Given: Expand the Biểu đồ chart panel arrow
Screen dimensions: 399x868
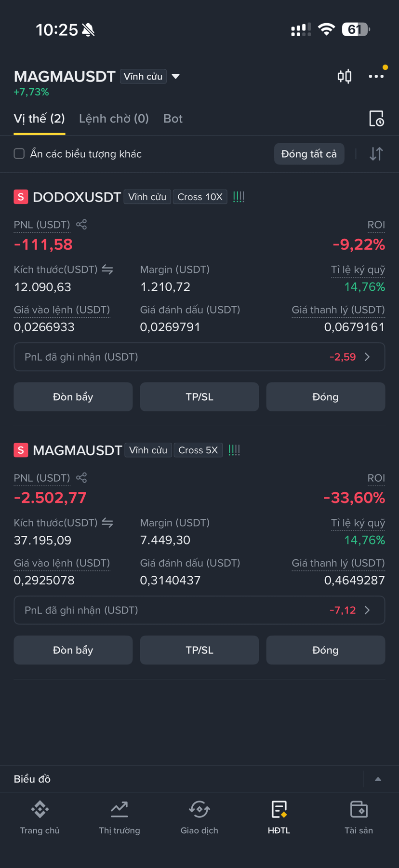Looking at the screenshot, I should (378, 779).
